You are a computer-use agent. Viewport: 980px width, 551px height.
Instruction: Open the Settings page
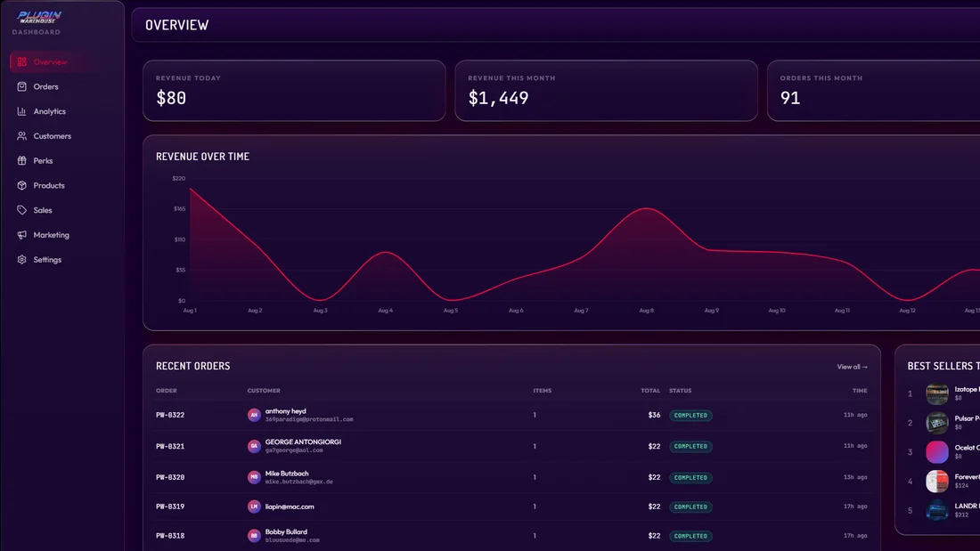coord(61,259)
